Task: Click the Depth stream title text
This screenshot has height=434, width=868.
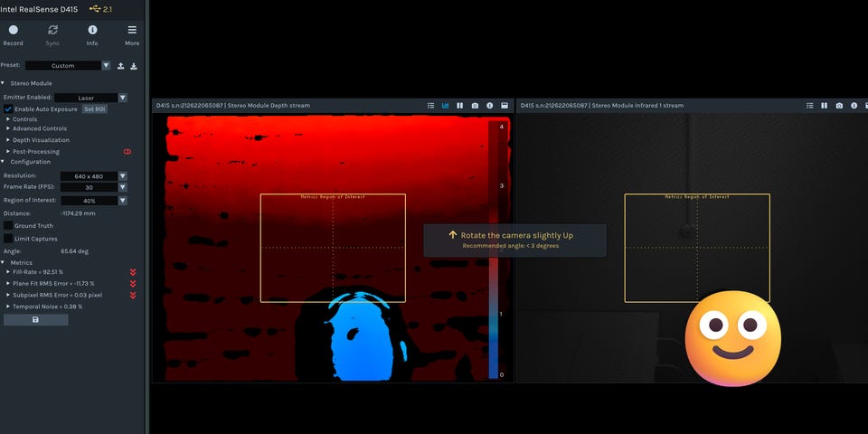Action: point(233,106)
